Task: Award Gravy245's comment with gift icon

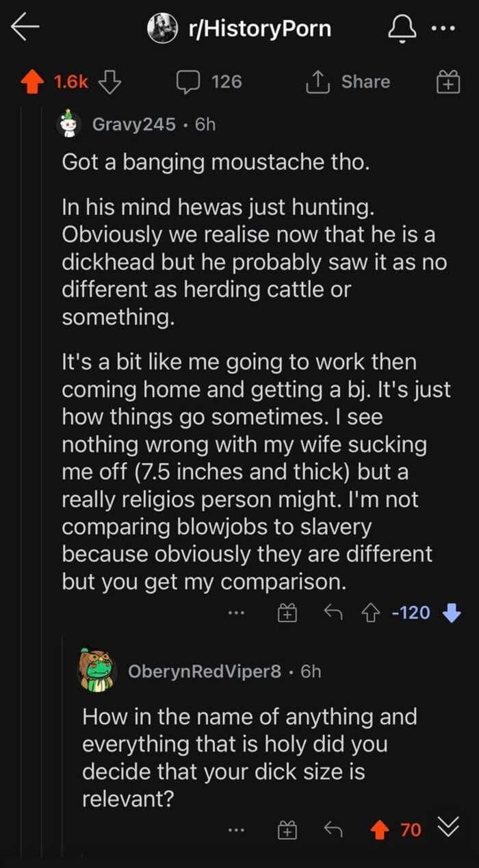Action: (x=286, y=613)
